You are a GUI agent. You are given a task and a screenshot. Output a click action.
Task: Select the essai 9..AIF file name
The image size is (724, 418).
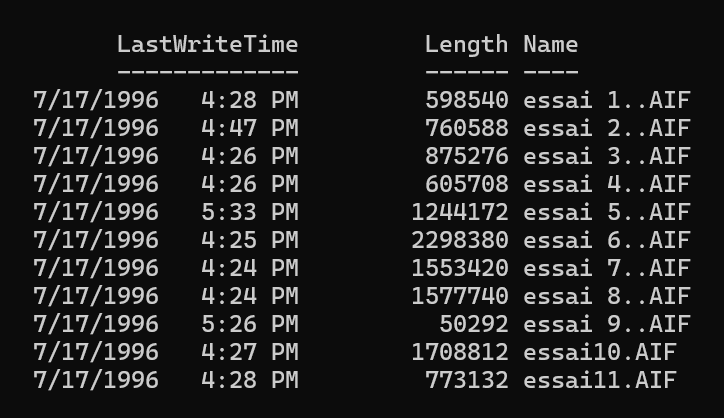(x=606, y=324)
